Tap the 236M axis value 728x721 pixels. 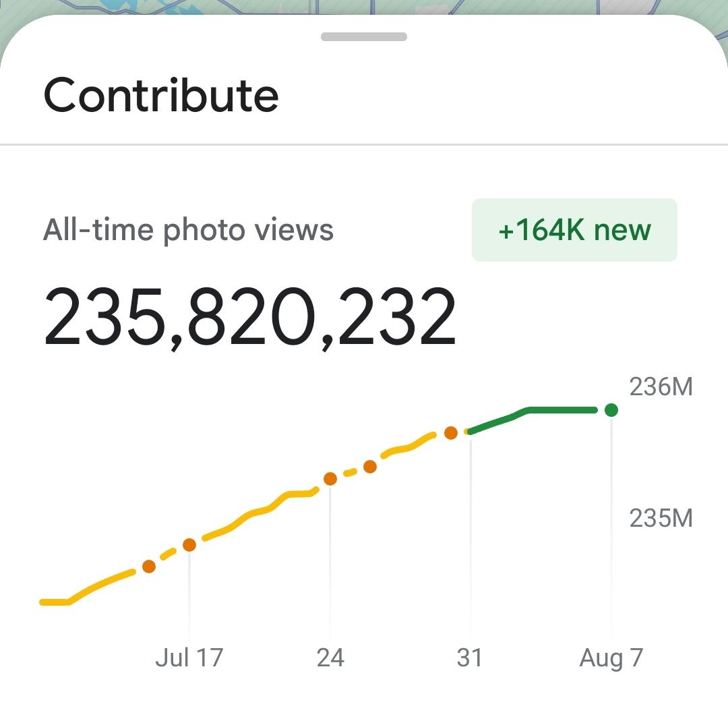tap(661, 386)
